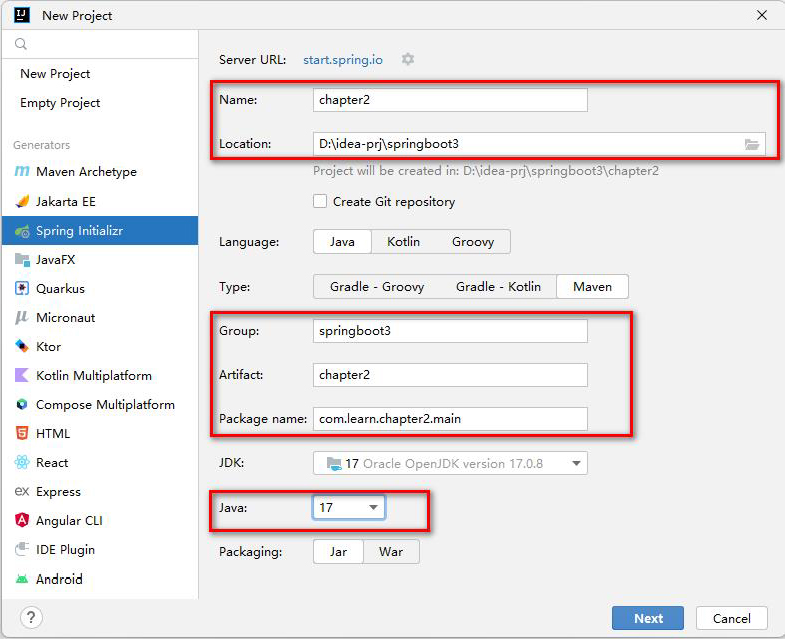The height and width of the screenshot is (639, 785).
Task: Click the IDE Plugin icon
Action: pyautogui.click(x=22, y=549)
